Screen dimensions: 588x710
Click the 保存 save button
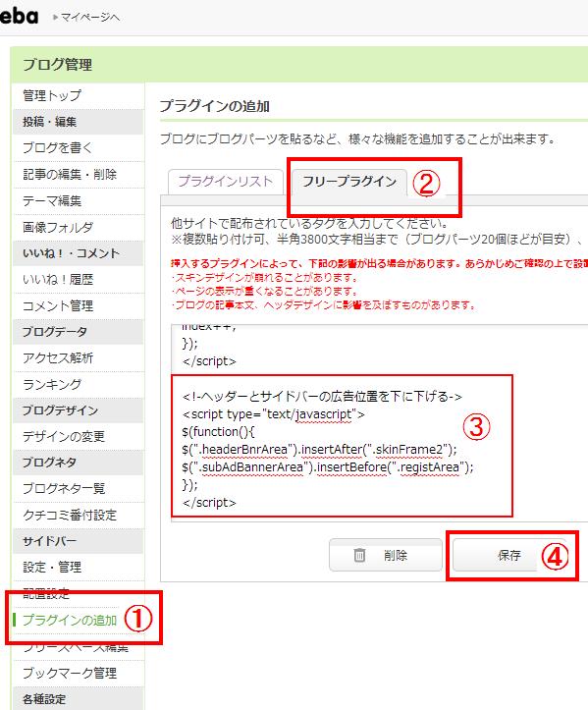click(508, 555)
